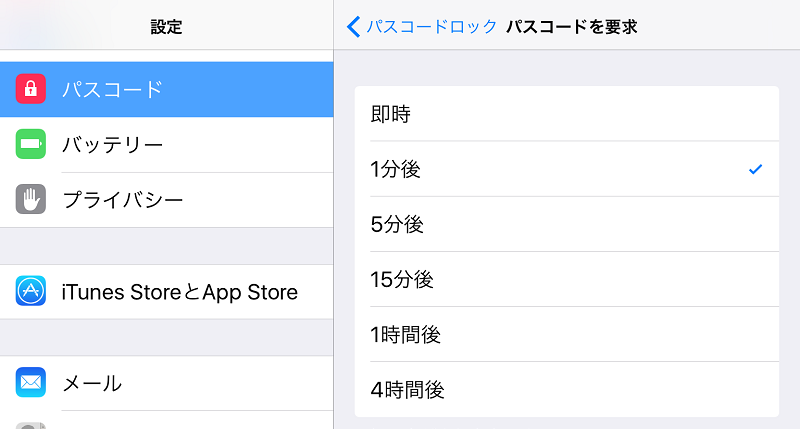Select the 15分後 option

(x=566, y=279)
